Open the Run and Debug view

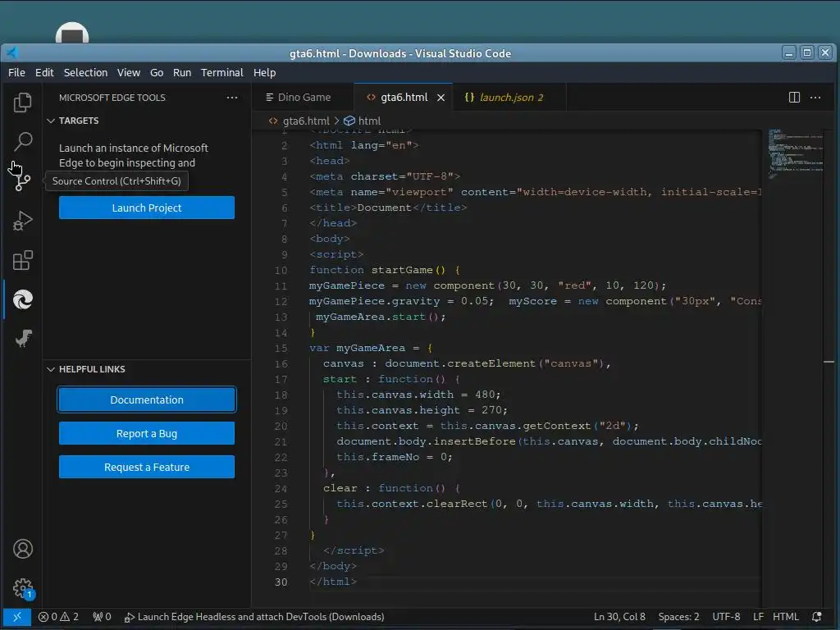[x=22, y=221]
